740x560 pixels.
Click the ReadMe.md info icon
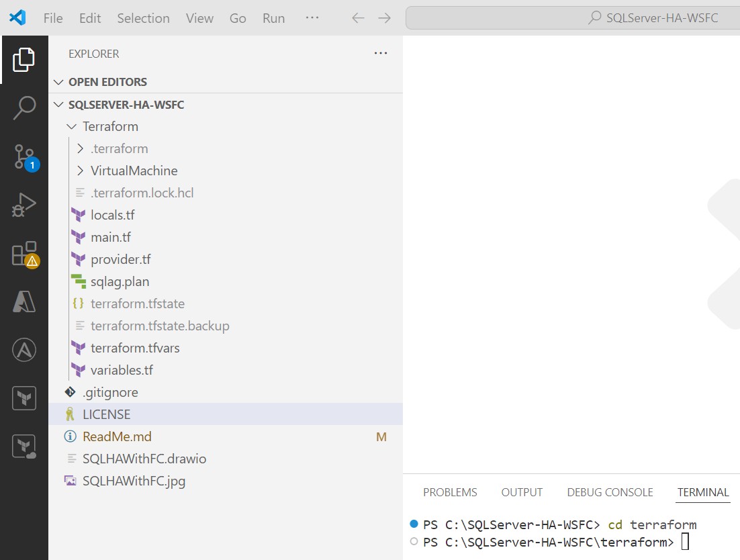(x=71, y=436)
